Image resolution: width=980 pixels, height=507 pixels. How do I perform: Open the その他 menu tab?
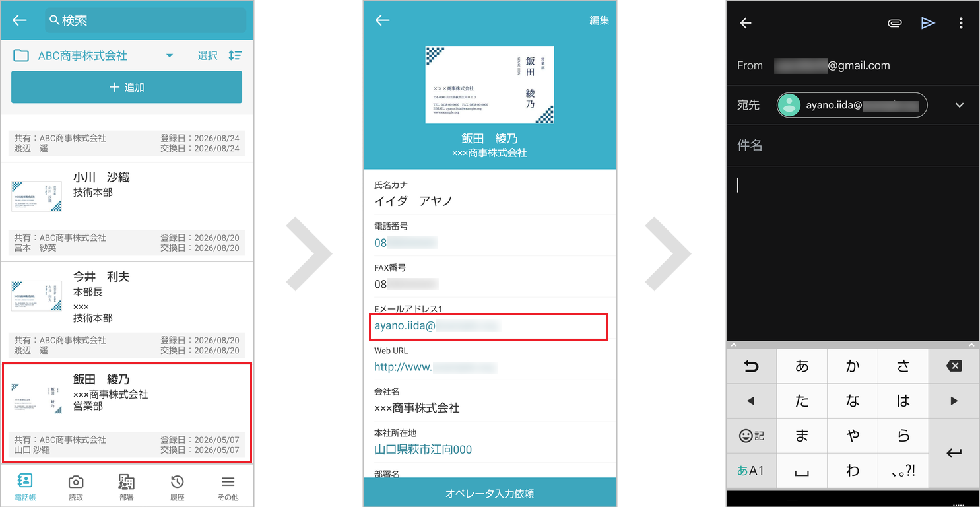(228, 487)
